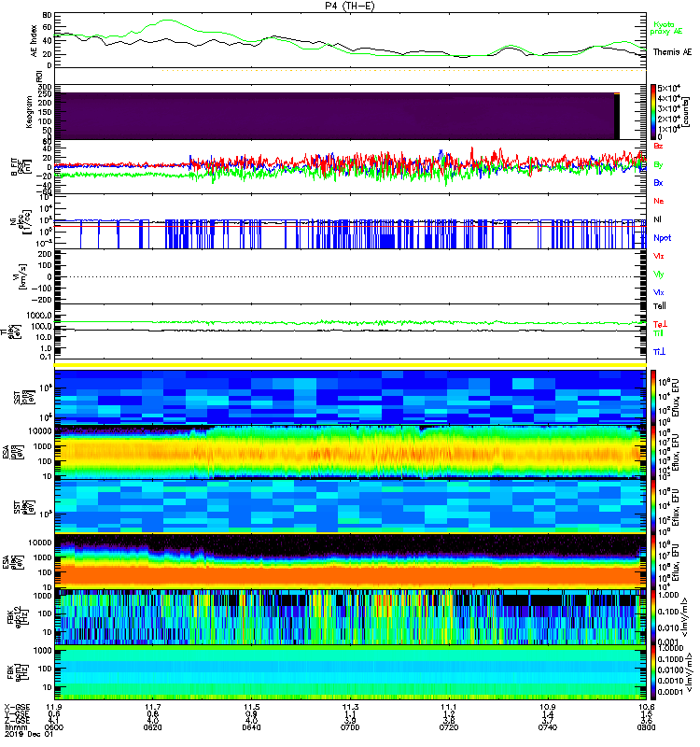Select the X-GSE value 11.7
The image size is (700, 747).
(x=152, y=707)
